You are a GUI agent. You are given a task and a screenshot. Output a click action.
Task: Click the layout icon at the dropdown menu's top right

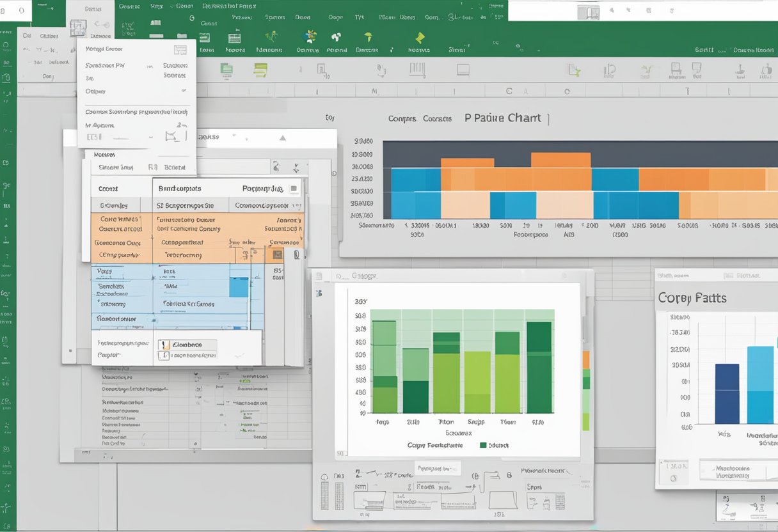(x=180, y=49)
